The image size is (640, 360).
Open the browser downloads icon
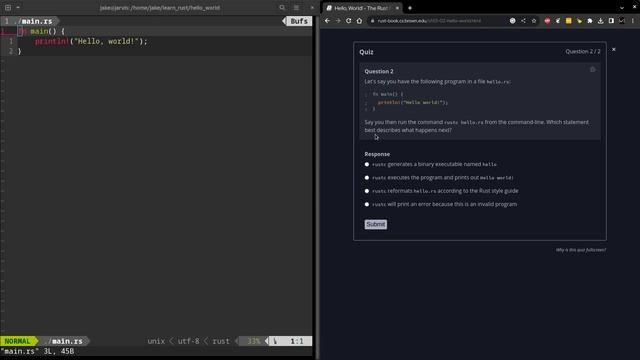pyautogui.click(x=600, y=20)
